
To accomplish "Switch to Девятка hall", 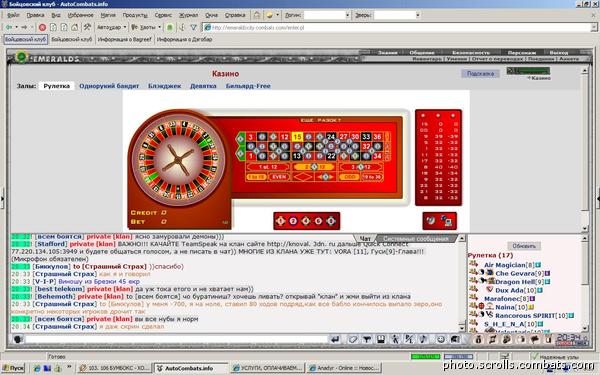I will [203, 86].
